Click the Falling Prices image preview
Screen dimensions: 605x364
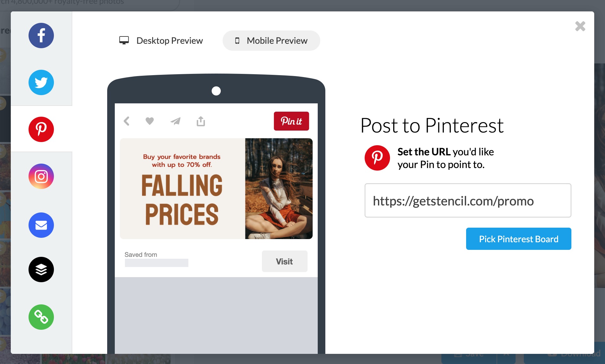(x=216, y=188)
